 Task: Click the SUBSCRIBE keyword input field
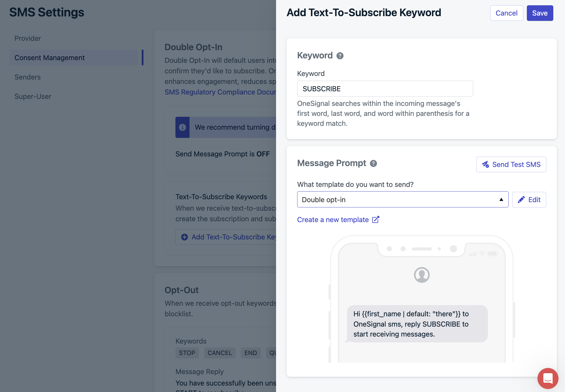[x=385, y=89]
